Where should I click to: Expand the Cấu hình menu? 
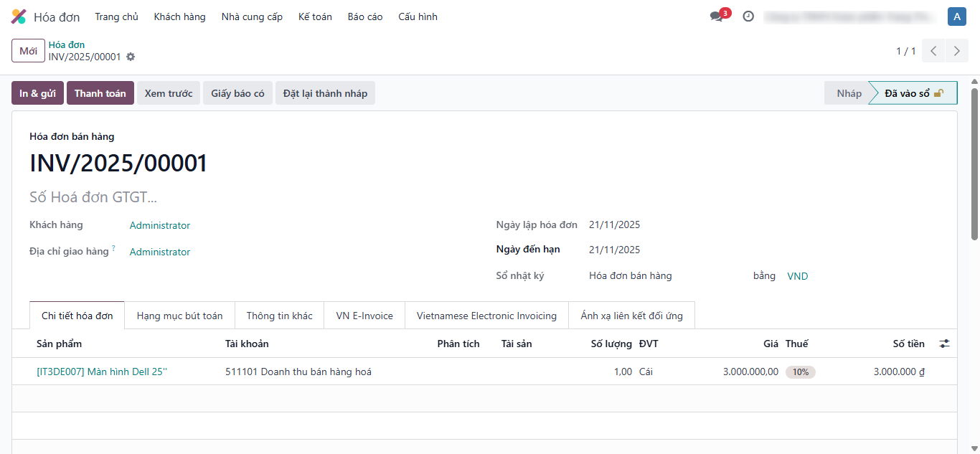click(x=418, y=16)
